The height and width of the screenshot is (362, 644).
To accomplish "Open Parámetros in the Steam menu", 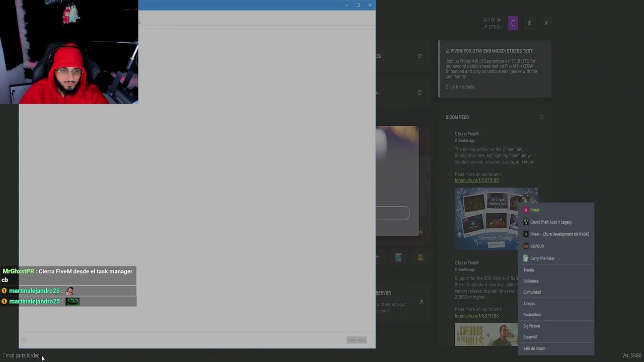I will 532,315.
